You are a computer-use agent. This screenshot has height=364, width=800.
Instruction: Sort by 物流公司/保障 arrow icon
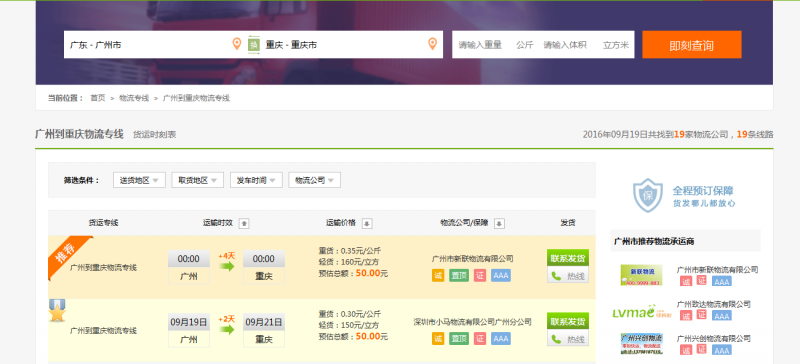[499, 224]
